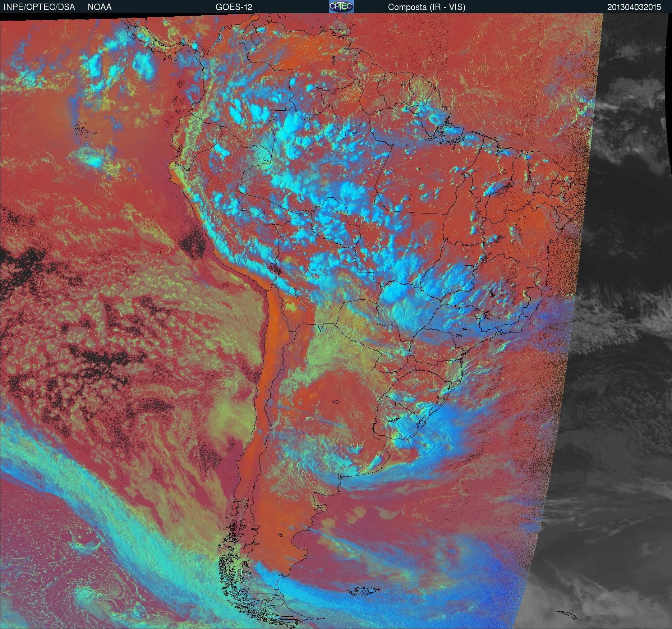Click the Mar Chiquita lake outline in Argentina
Image resolution: width=672 pixels, height=629 pixels.
[x=336, y=402]
